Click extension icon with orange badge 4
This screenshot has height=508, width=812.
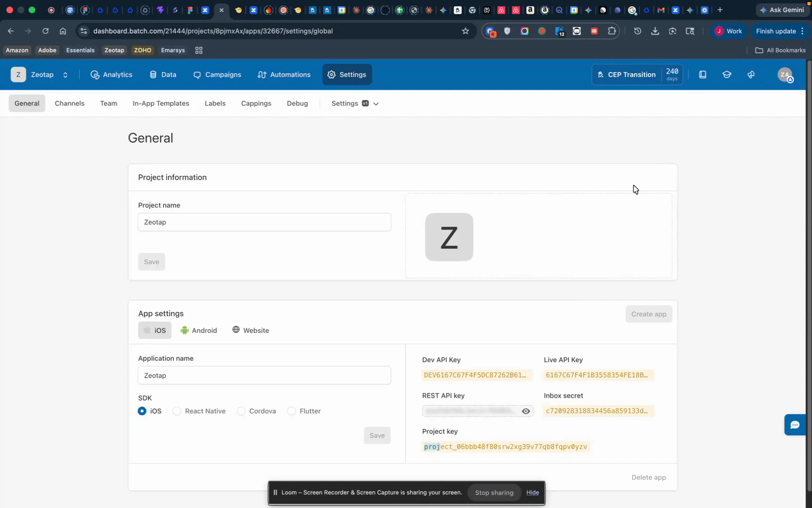(x=491, y=32)
